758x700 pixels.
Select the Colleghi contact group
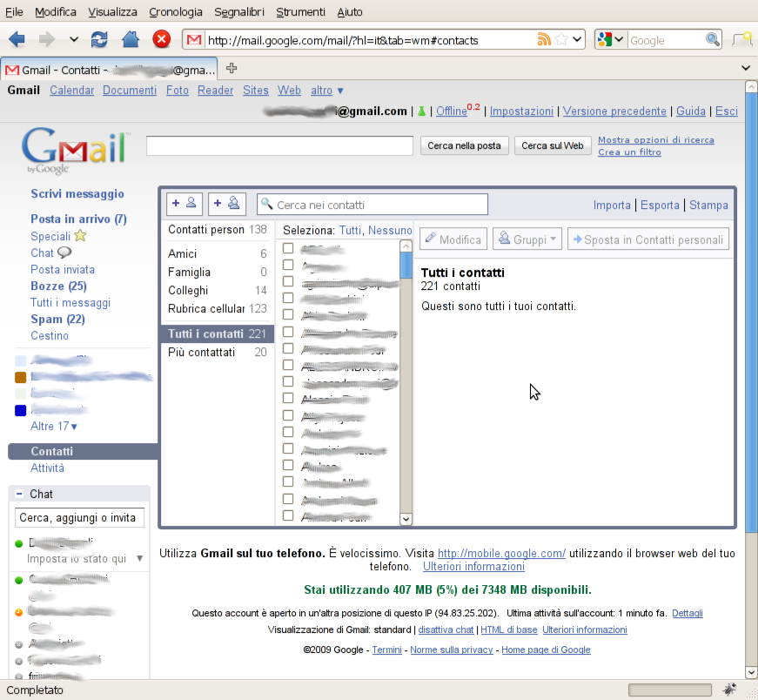217,290
